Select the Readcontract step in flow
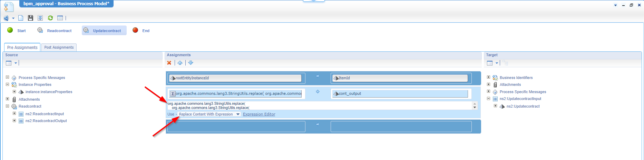 click(x=59, y=31)
